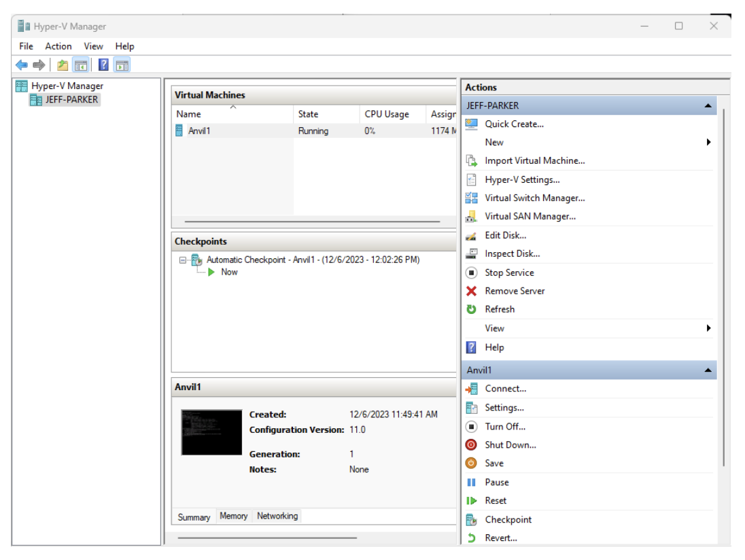Expand the New submenu arrow

click(x=708, y=142)
